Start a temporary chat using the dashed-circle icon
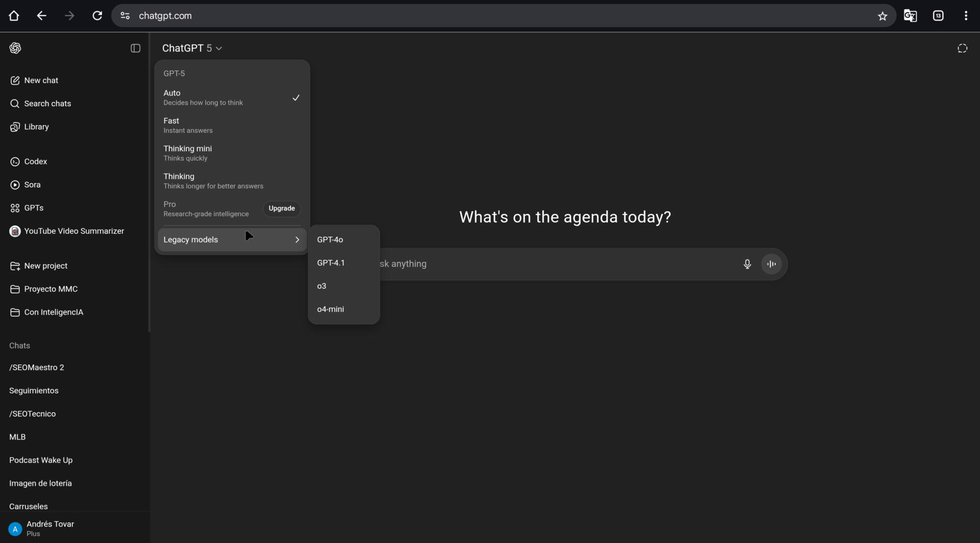This screenshot has width=980, height=543. click(962, 48)
